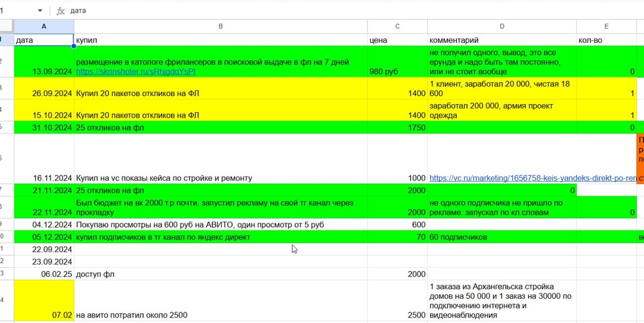Select column C header
This screenshot has height=323, width=644.
[x=397, y=26]
